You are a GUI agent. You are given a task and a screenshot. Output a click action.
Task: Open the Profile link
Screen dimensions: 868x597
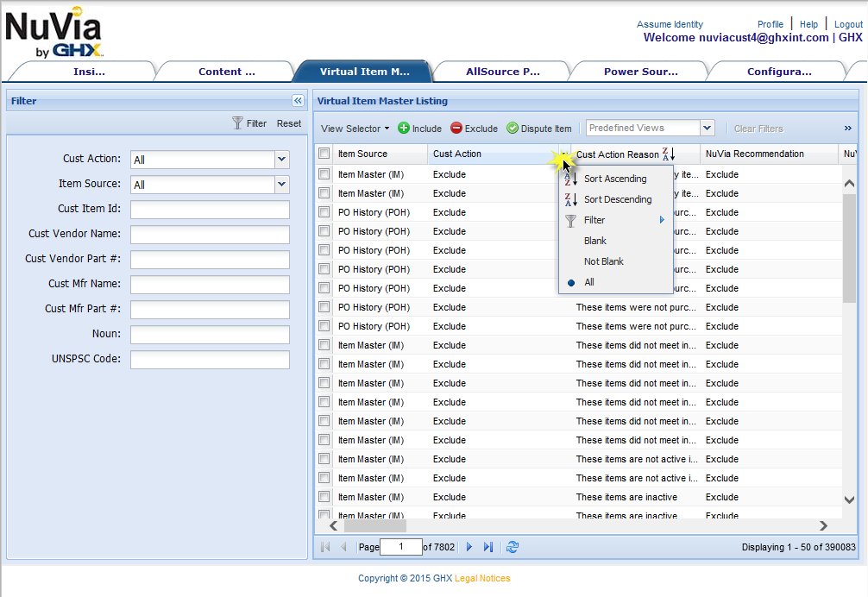tap(770, 24)
